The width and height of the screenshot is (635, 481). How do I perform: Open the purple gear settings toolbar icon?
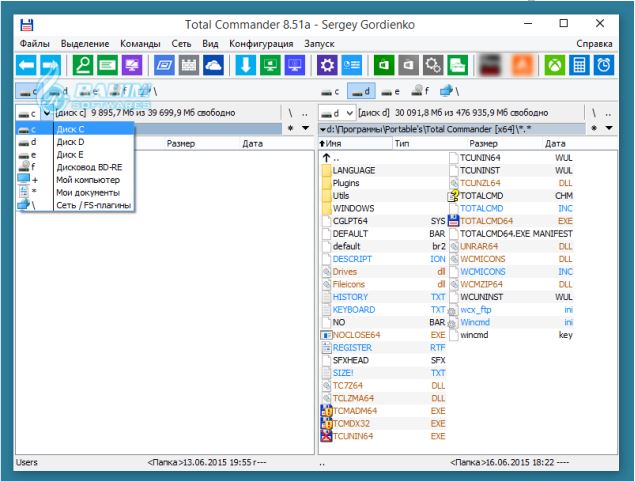tap(325, 65)
